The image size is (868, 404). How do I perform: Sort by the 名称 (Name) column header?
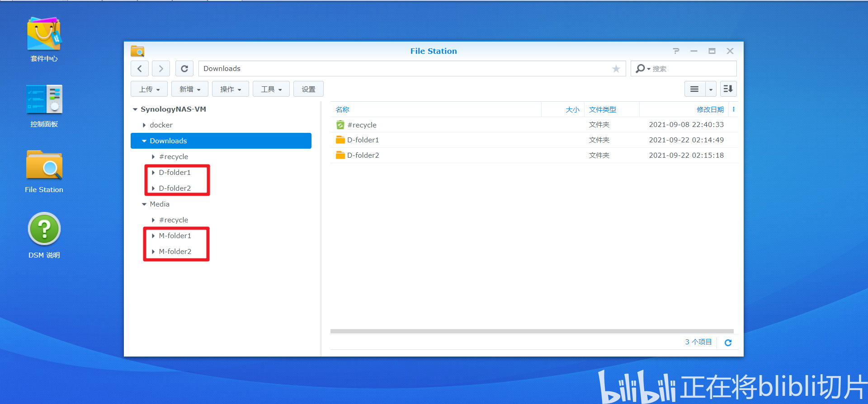pyautogui.click(x=342, y=109)
